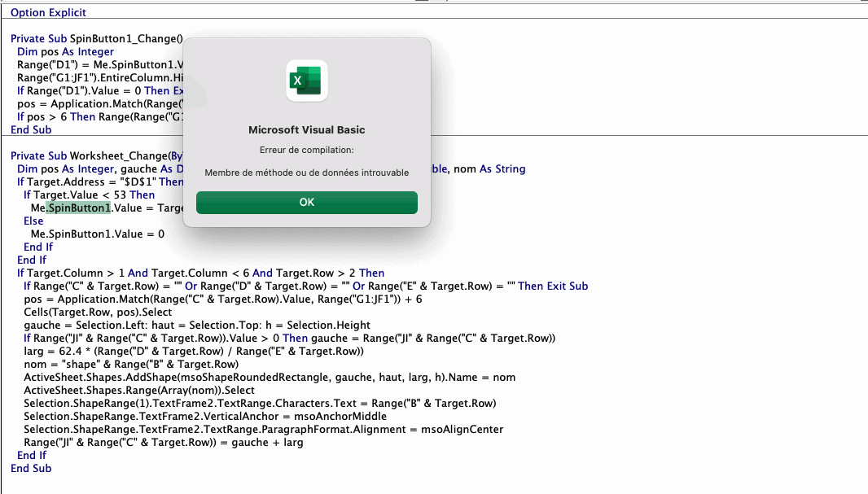
Task: Click the line with 'VerticalAnchor = msoAnchorMiddle'
Action: click(x=205, y=416)
